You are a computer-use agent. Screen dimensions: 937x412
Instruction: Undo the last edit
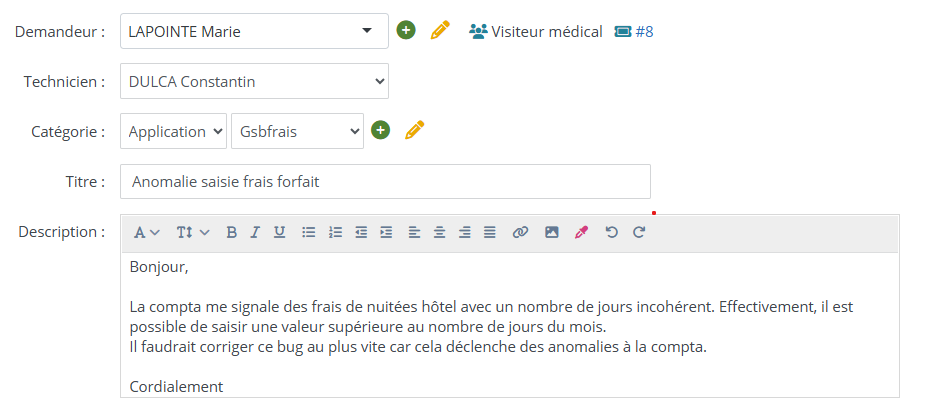(x=612, y=232)
